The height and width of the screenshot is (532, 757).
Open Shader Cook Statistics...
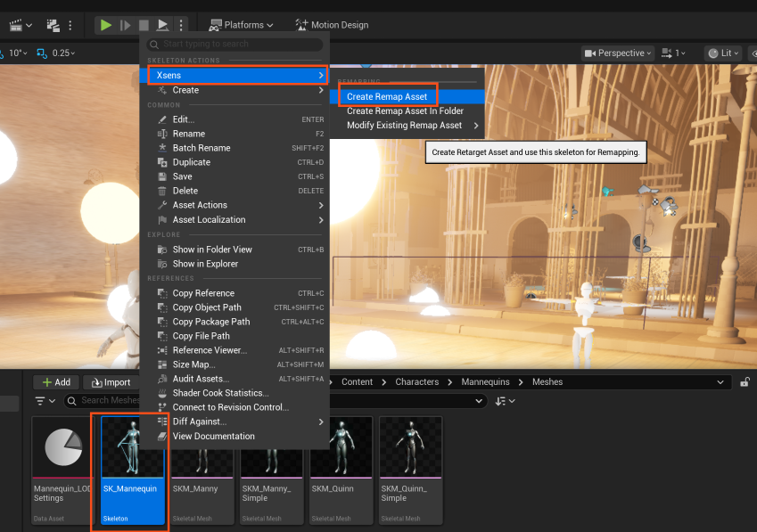(235, 393)
